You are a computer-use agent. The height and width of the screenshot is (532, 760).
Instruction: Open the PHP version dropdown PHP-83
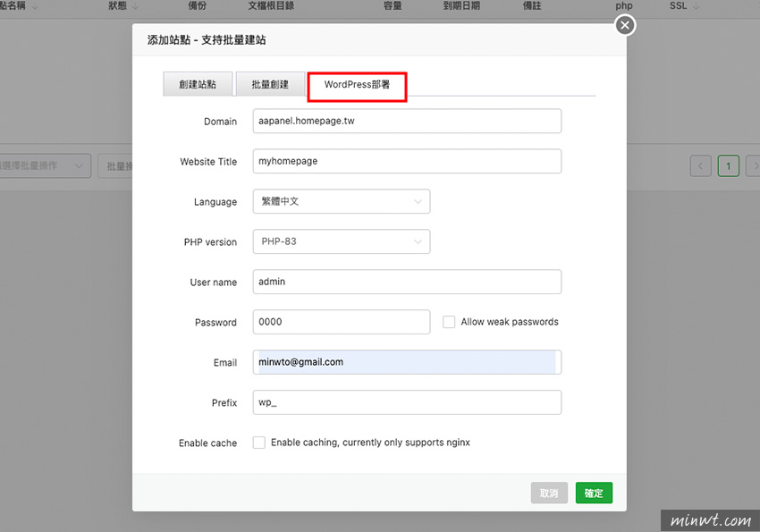[342, 241]
